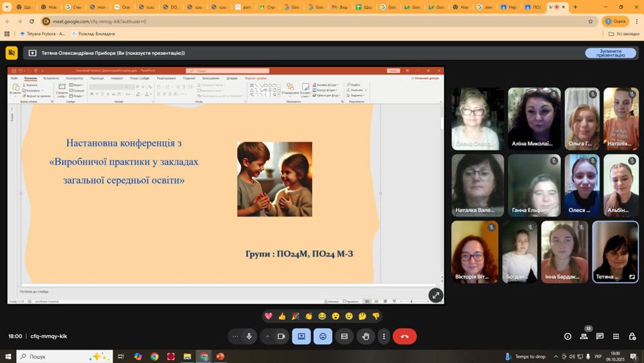The width and height of the screenshot is (644, 363).
Task: Turn on captions in Meet toolbar
Action: [345, 336]
